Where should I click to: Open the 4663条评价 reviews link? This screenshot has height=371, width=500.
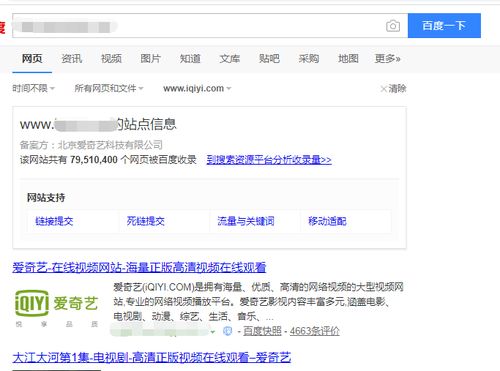tap(314, 331)
